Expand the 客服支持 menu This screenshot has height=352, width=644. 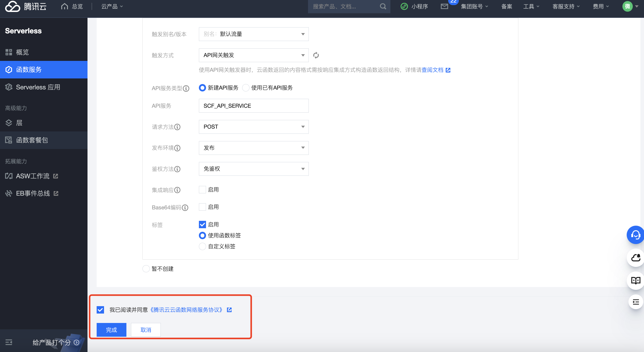pyautogui.click(x=566, y=6)
